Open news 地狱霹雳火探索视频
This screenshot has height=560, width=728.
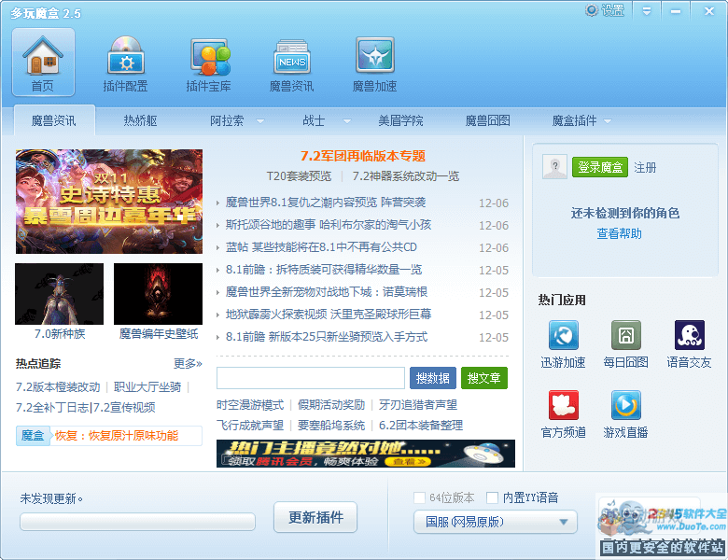pos(329,315)
